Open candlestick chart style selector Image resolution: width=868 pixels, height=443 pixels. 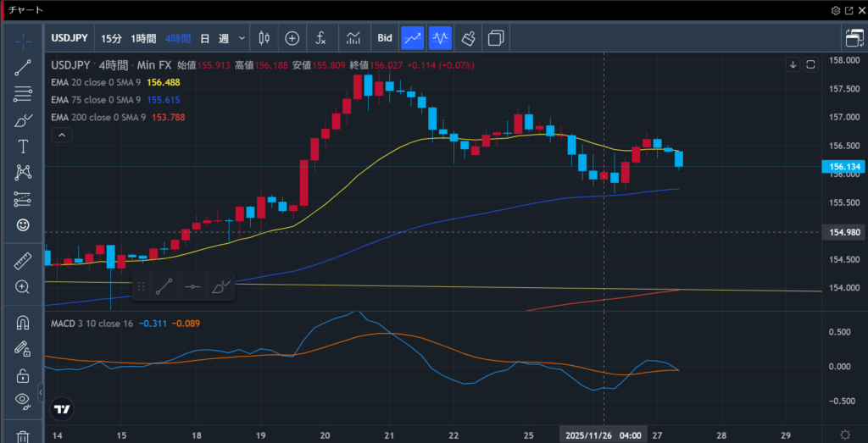263,38
